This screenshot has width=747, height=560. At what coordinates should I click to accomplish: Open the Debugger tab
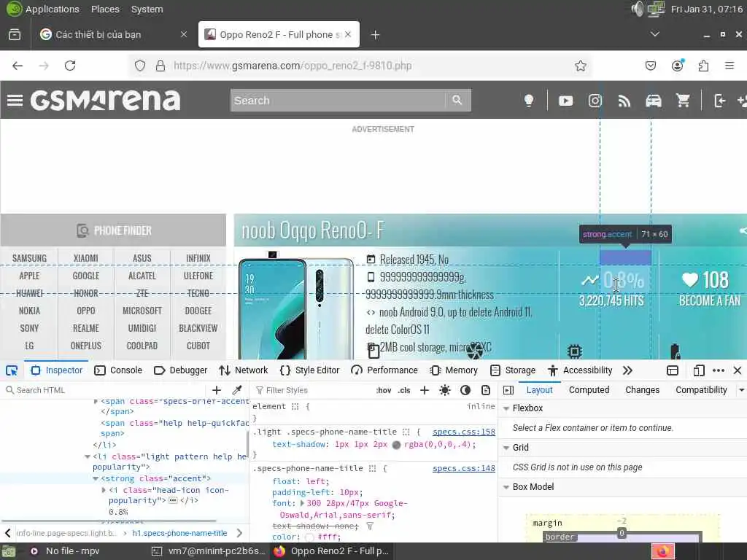181,370
